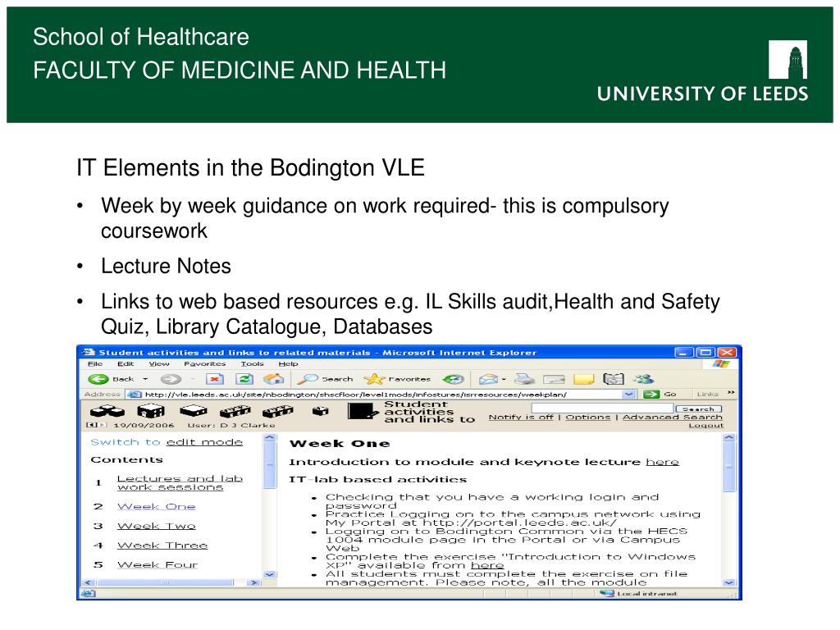Click the fifth Bodington rooms icon

[277, 411]
